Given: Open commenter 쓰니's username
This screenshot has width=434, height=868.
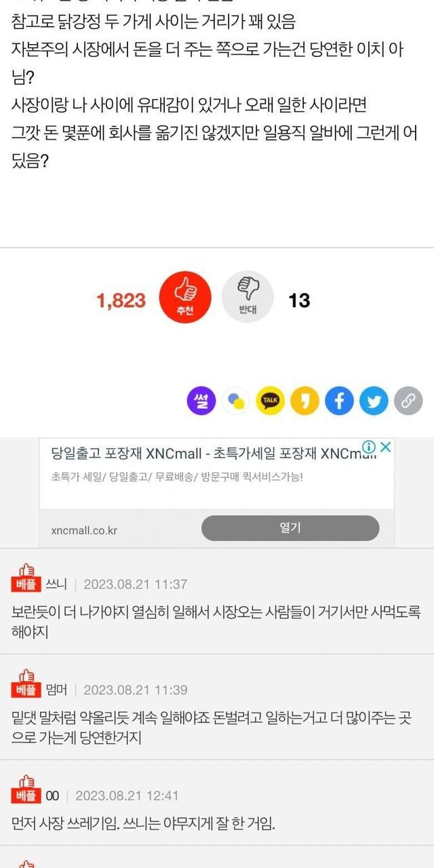Looking at the screenshot, I should pos(56,584).
